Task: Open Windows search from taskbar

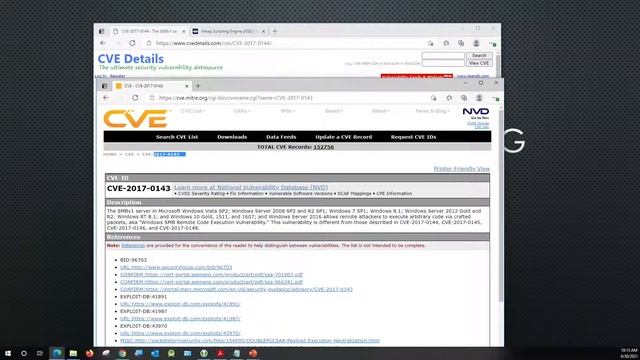Action: [x=24, y=353]
